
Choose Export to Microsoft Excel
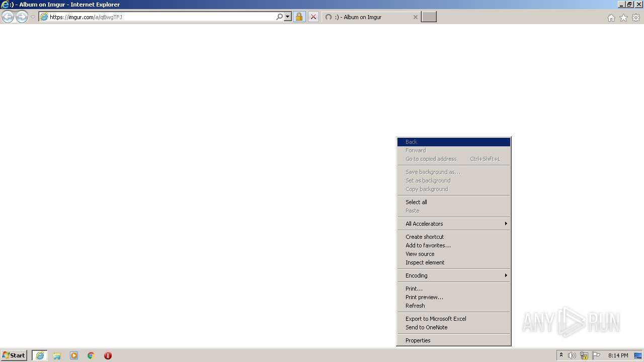[454, 319]
